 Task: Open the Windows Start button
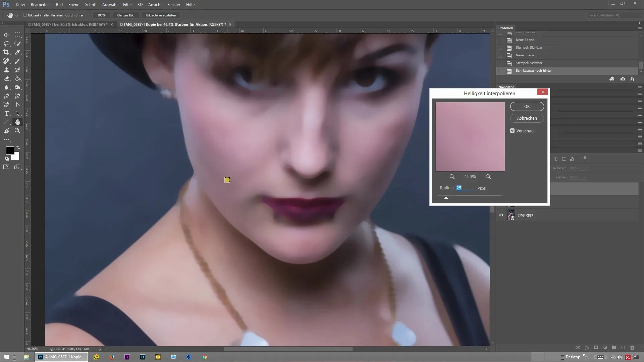[6, 357]
